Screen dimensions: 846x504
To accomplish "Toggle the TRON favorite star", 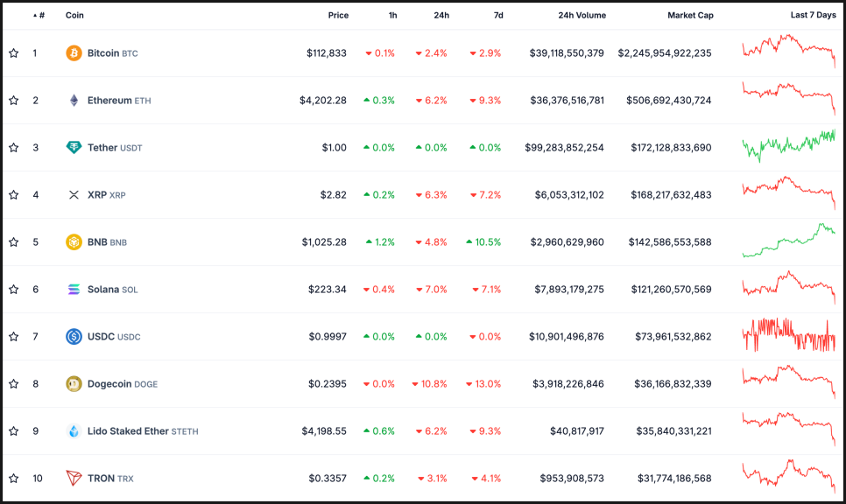I will (13, 478).
